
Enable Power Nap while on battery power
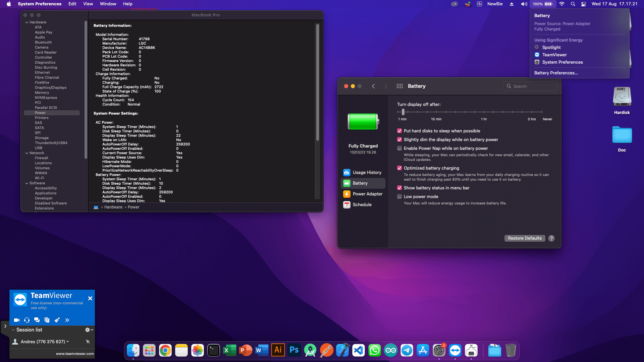(399, 148)
